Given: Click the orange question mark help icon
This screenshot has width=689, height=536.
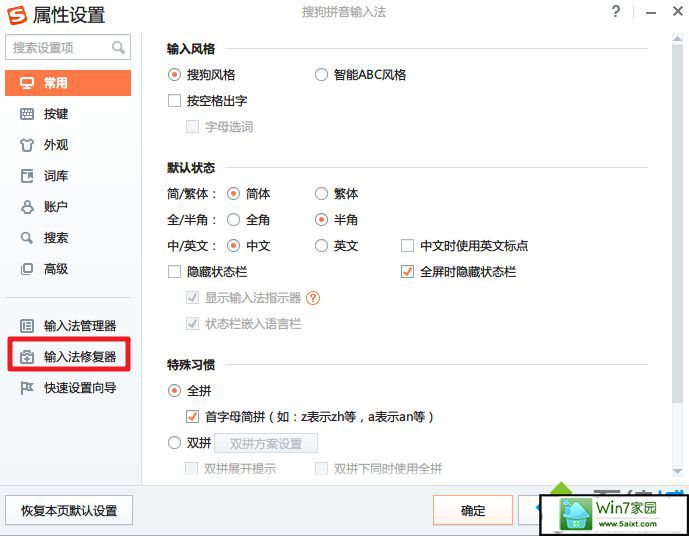Looking at the screenshot, I should [x=312, y=298].
